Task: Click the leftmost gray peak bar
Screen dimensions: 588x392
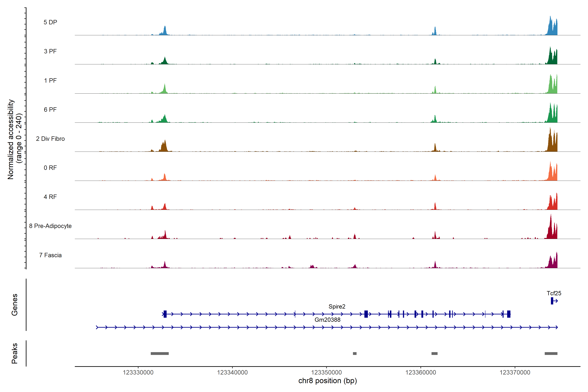Action: pos(160,353)
